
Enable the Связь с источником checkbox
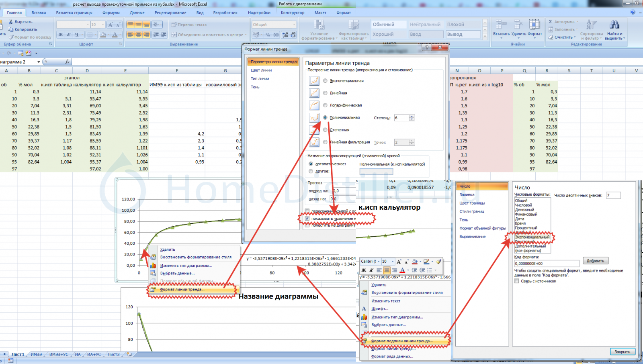point(517,281)
